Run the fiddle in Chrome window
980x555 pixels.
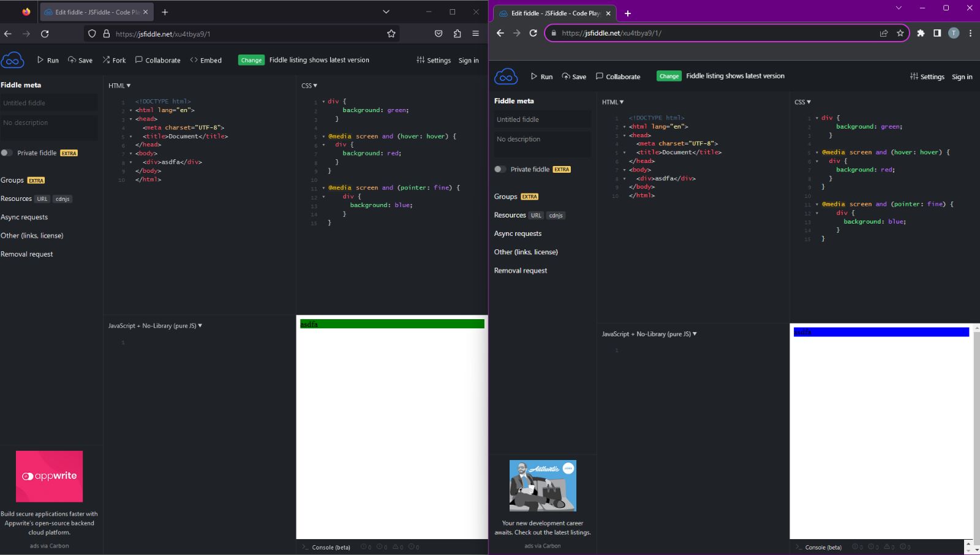coord(541,77)
